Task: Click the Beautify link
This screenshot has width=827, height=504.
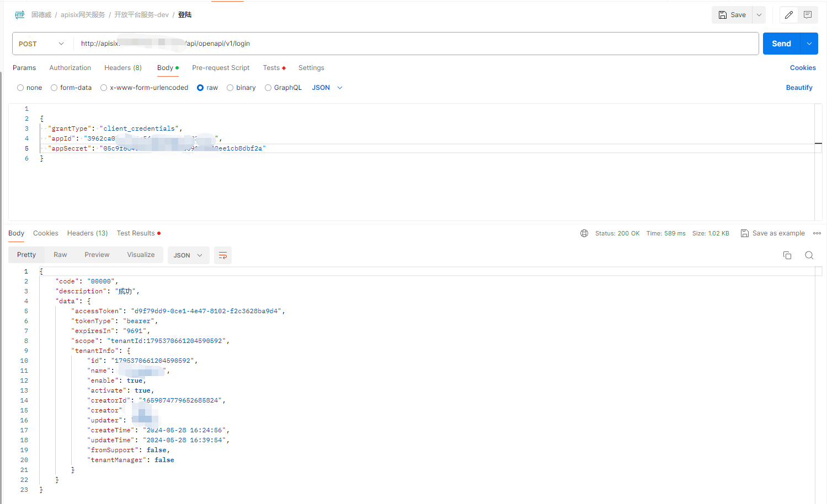Action: point(799,88)
